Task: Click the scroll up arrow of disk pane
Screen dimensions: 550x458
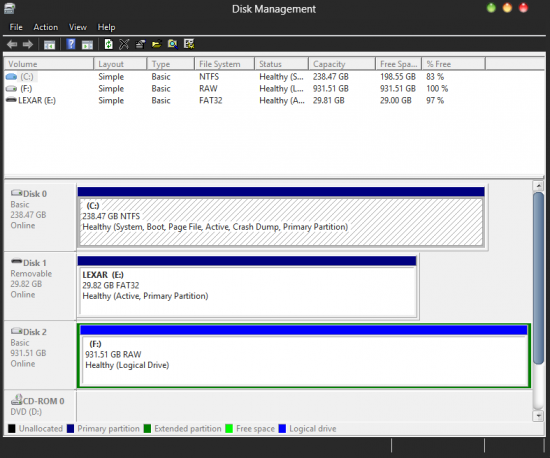Action: click(x=538, y=186)
